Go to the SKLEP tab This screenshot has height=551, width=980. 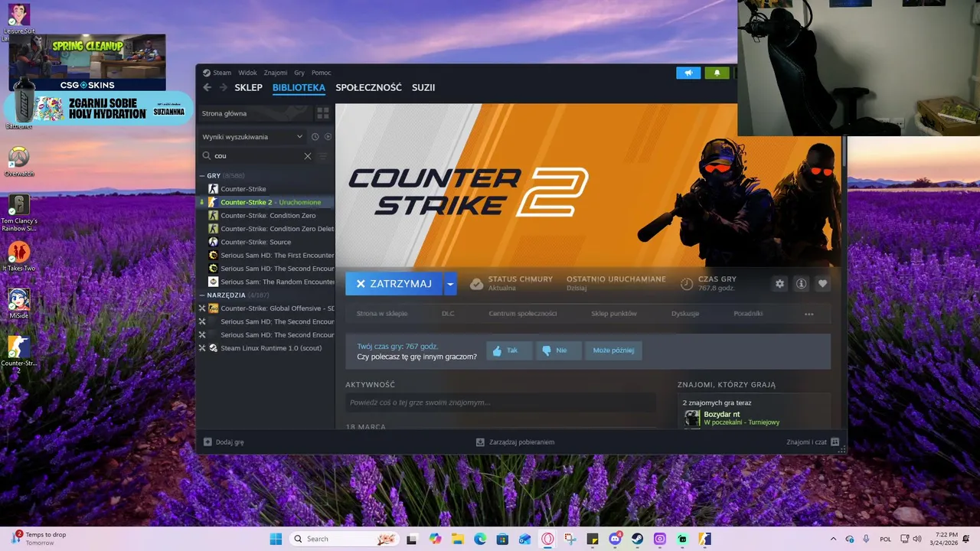pyautogui.click(x=249, y=87)
